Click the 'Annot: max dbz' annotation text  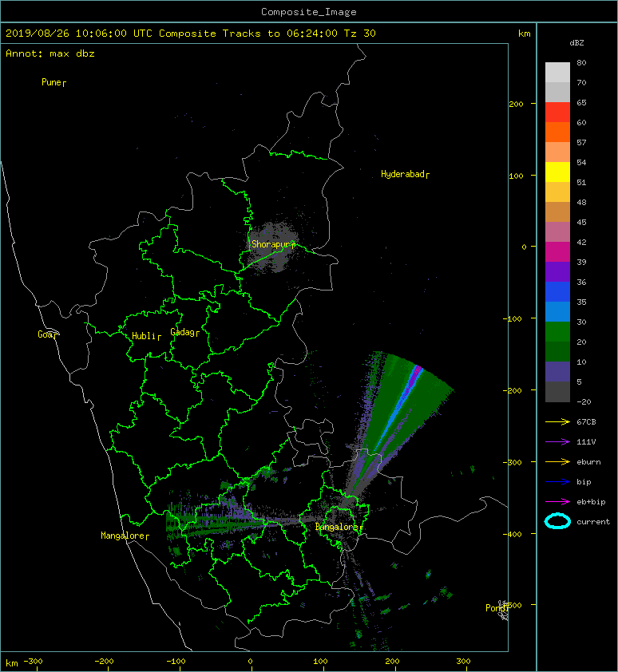pos(50,53)
